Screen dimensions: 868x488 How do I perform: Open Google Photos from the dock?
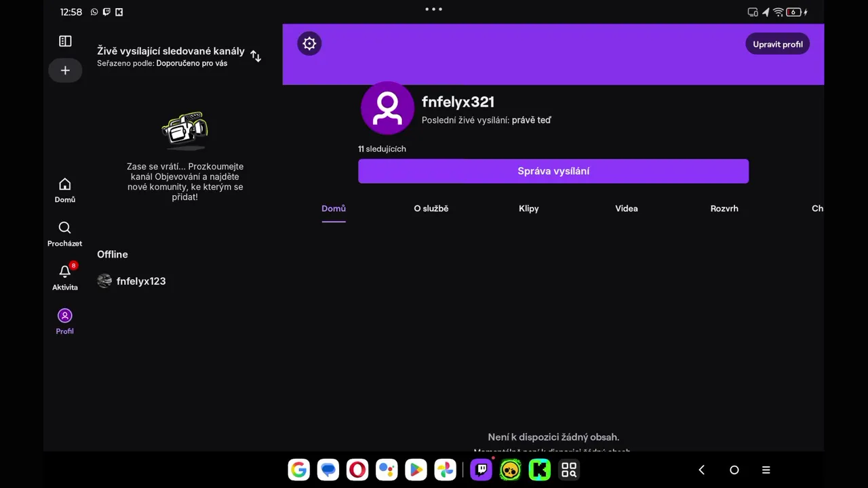point(445,470)
